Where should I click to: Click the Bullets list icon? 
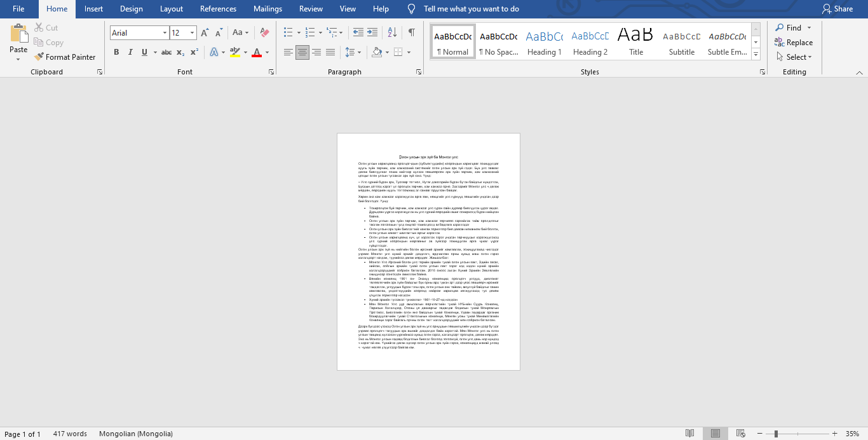click(x=288, y=32)
